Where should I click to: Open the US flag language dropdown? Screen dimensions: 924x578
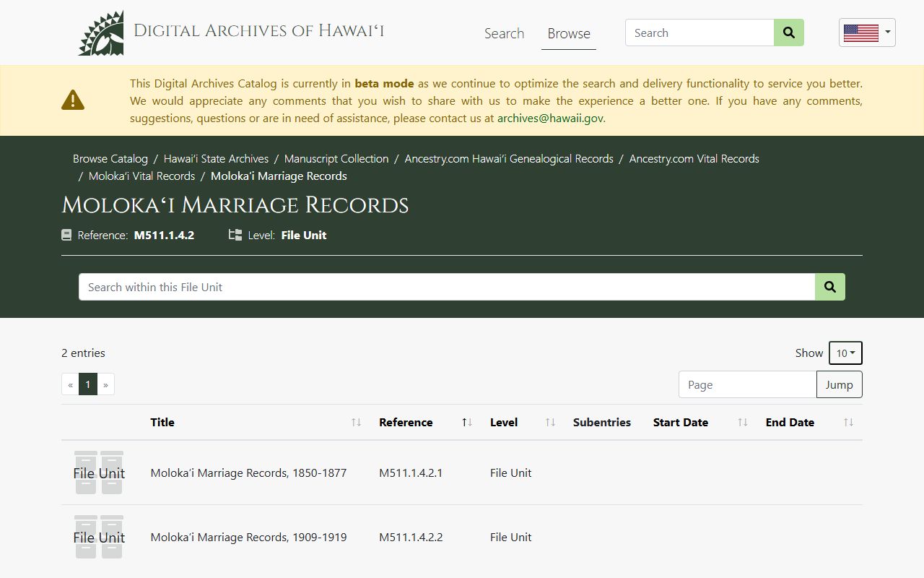(x=867, y=33)
